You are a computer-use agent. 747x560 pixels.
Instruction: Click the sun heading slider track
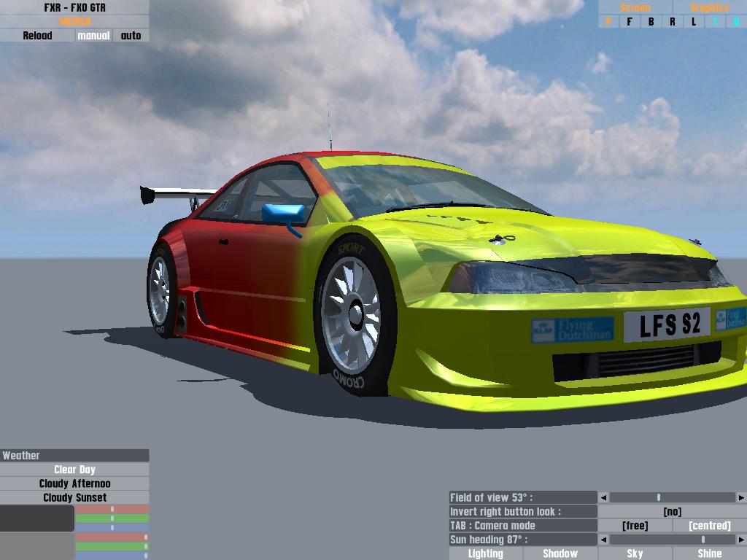click(672, 540)
